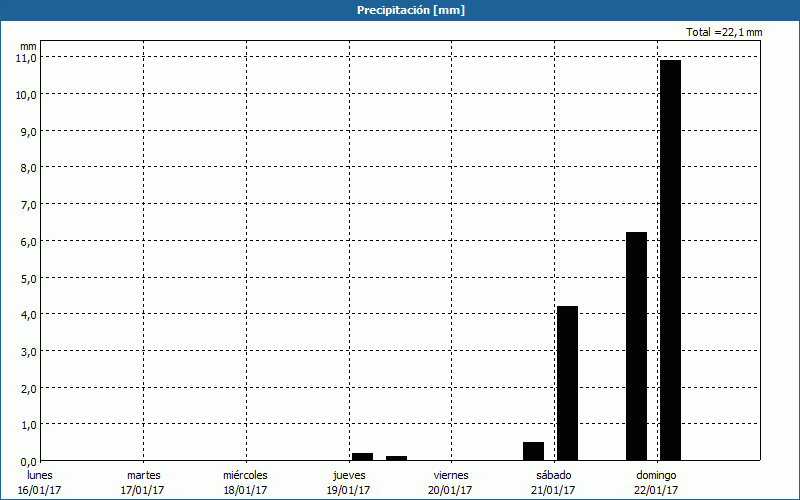This screenshot has height=500, width=800.
Task: Select the 8,0 tick label on y-axis
Action: point(26,168)
